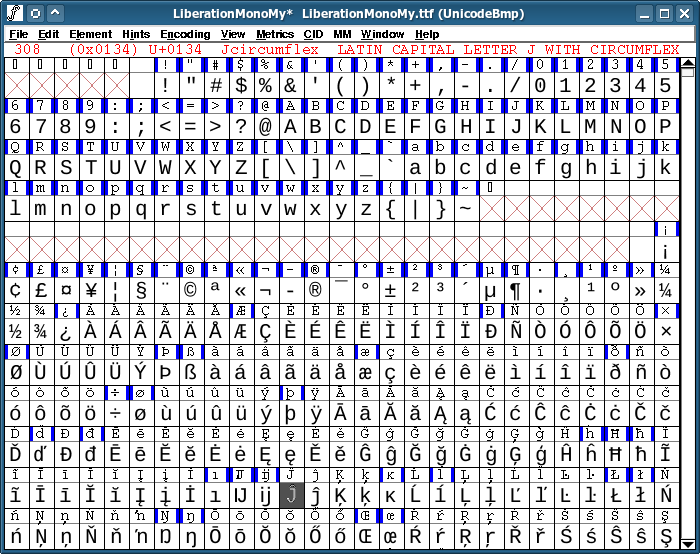The height and width of the screenshot is (554, 700).
Task: Select the H with stroke capital glyph cell
Action: pos(616,455)
